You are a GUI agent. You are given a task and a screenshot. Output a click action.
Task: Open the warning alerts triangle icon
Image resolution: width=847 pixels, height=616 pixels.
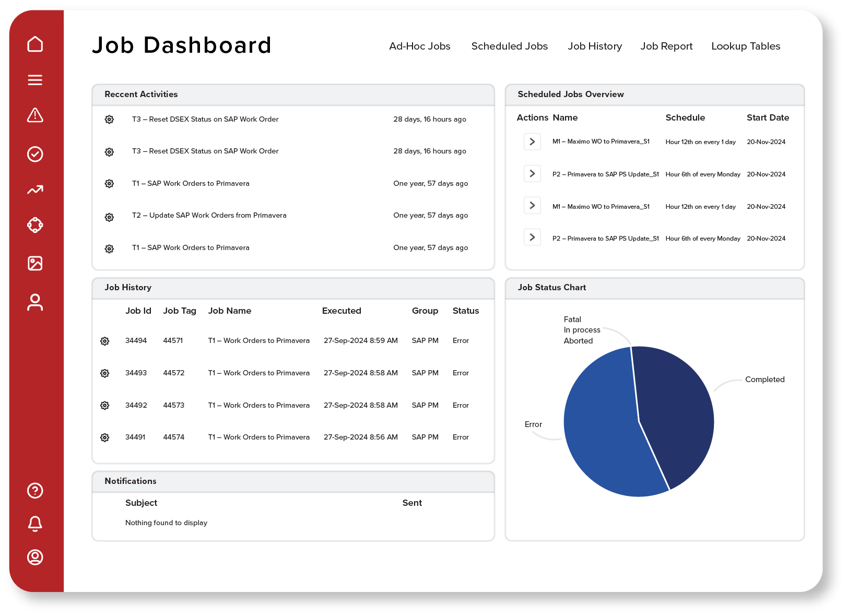(35, 115)
